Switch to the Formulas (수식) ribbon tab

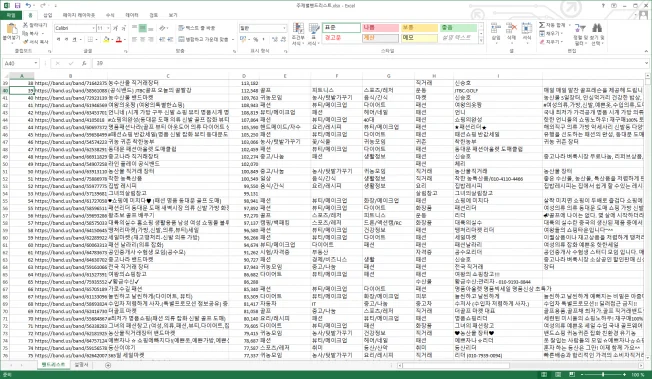110,15
